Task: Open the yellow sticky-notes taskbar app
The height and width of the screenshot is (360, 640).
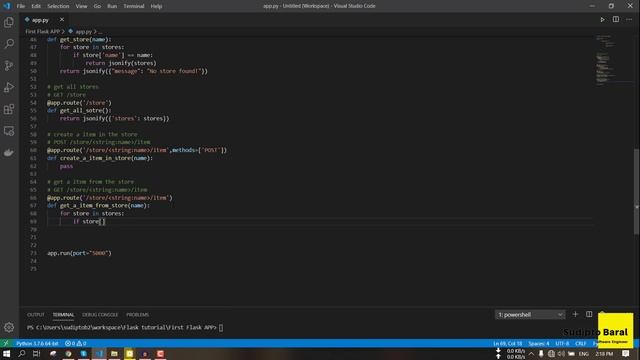Action: click(129, 353)
